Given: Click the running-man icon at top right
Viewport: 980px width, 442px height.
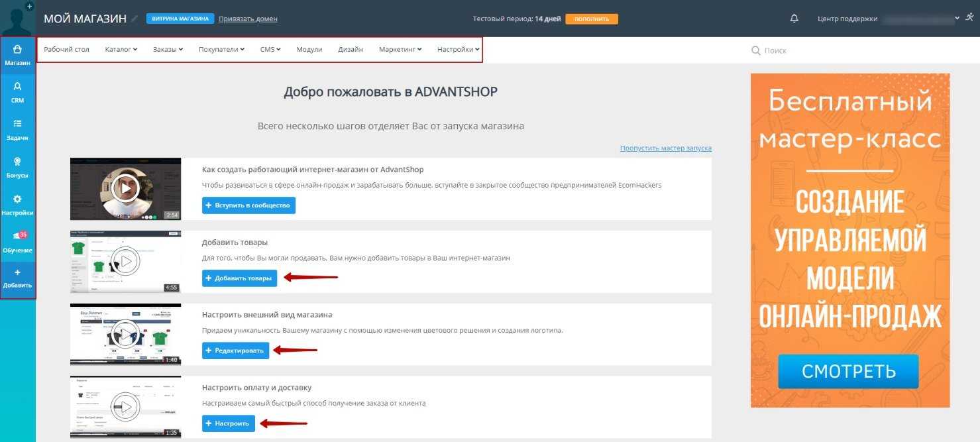Looking at the screenshot, I should click(969, 18).
